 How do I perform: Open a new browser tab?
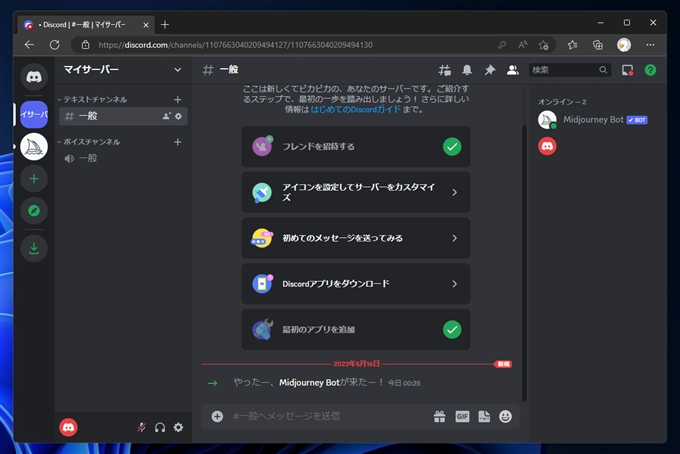point(164,25)
